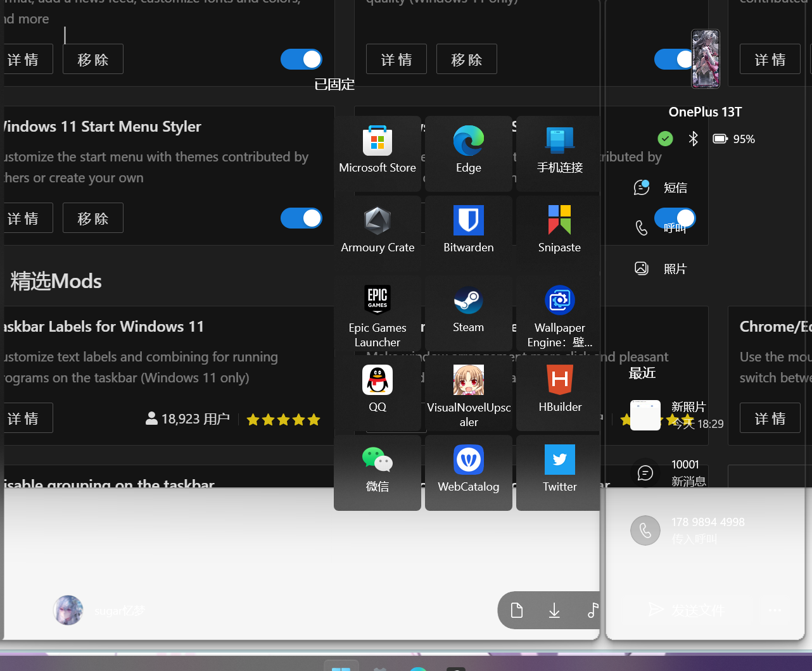
Task: Click the 已固定 pinned section label
Action: click(334, 84)
